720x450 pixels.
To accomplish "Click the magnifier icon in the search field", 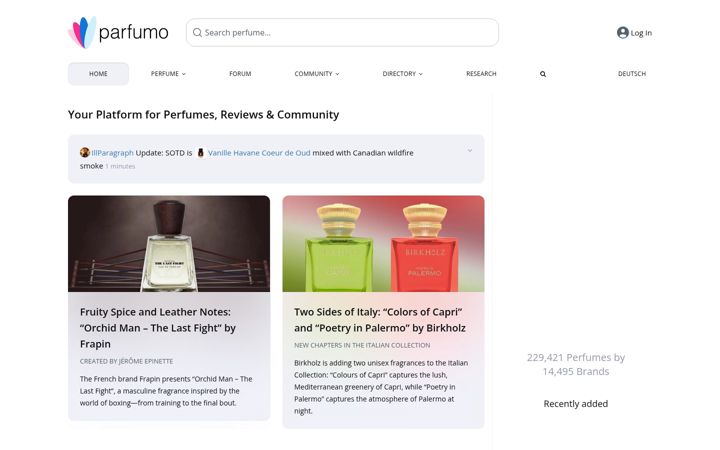I will coord(197,33).
